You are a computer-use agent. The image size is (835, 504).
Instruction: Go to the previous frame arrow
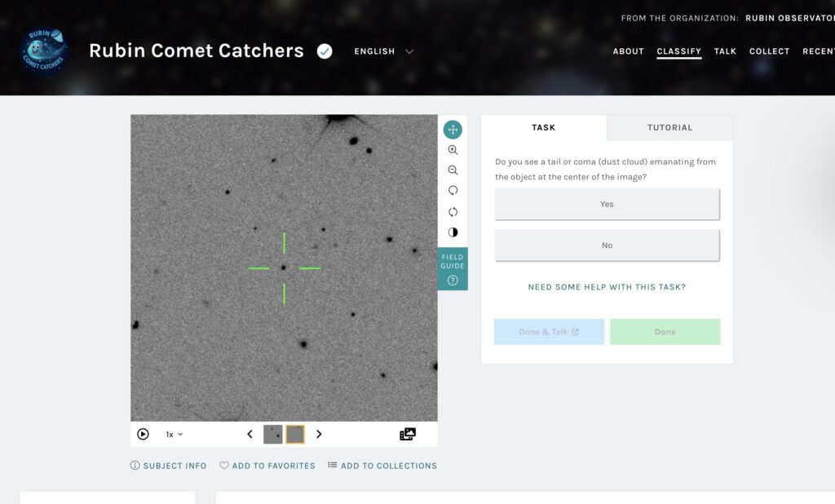click(250, 434)
